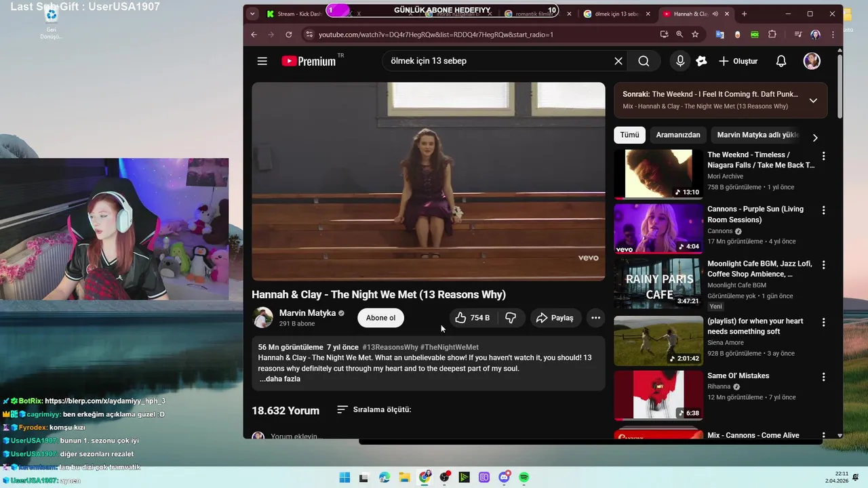Open File Explorer from the taskbar

(404, 477)
